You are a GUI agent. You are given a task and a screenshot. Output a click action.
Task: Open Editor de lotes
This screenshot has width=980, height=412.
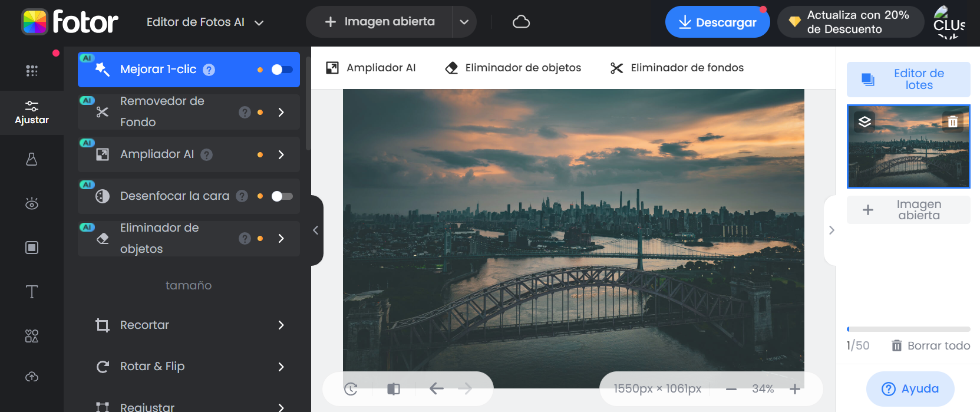click(909, 79)
